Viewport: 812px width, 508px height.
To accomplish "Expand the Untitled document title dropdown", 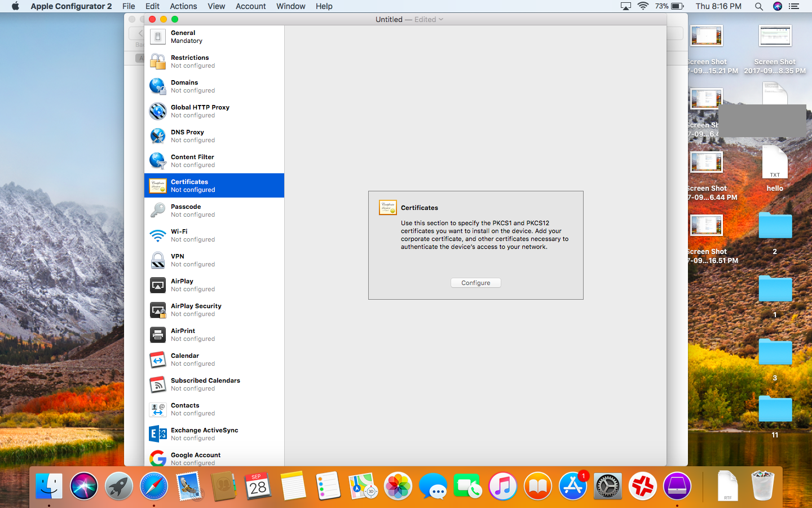I will [x=441, y=19].
